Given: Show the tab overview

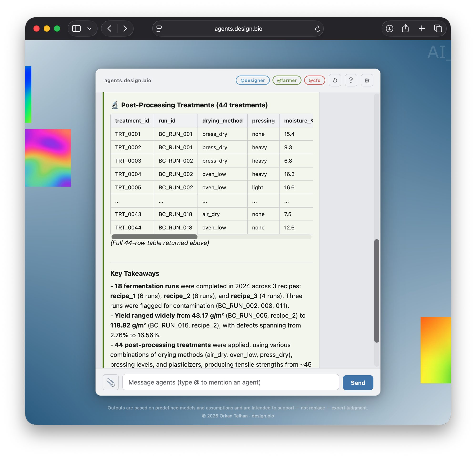Looking at the screenshot, I should tap(438, 29).
